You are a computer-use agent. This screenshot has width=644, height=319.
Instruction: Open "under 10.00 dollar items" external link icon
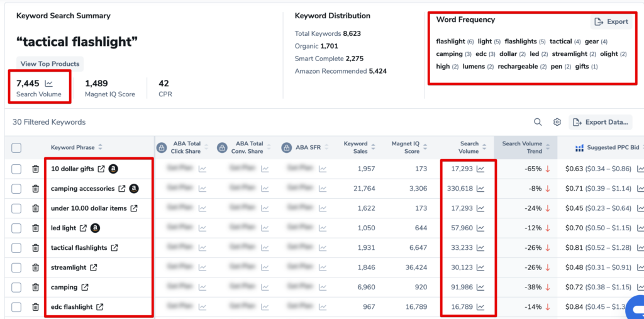[134, 208]
